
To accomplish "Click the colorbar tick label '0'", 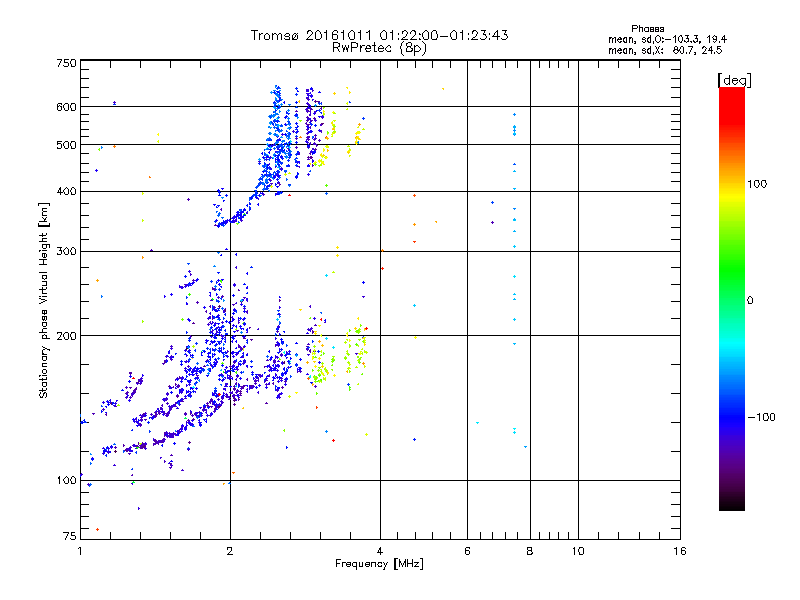I will 749,301.
